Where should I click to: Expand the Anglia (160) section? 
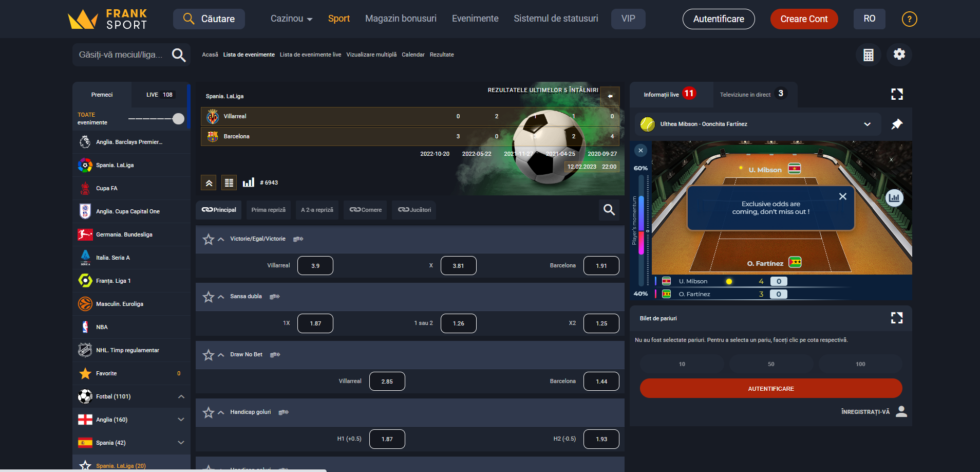tap(181, 420)
